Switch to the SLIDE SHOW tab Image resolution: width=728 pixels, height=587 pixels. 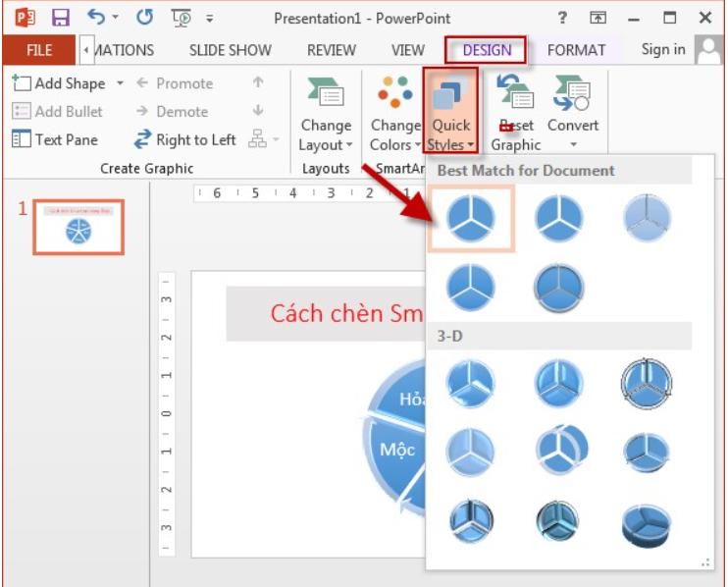(231, 50)
